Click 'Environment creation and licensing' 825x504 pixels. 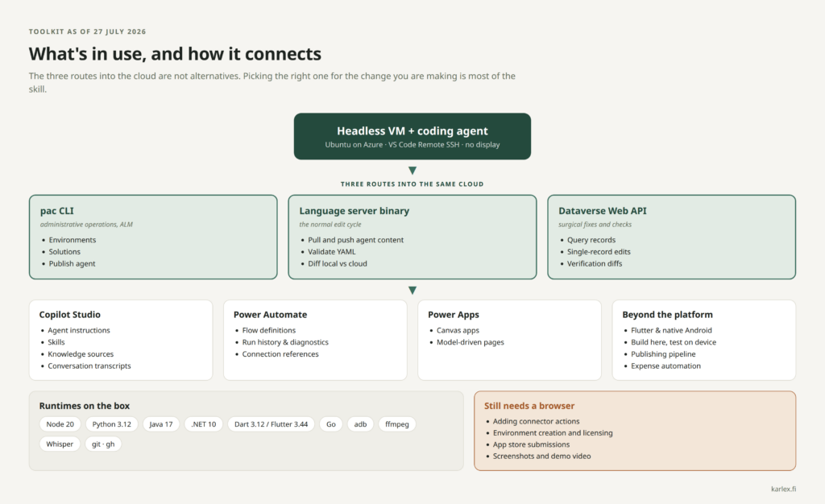(553, 433)
